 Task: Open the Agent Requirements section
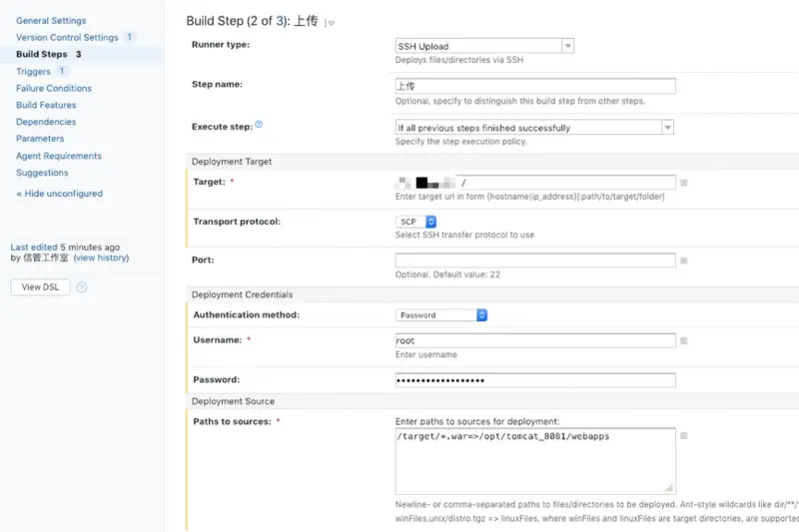click(59, 156)
